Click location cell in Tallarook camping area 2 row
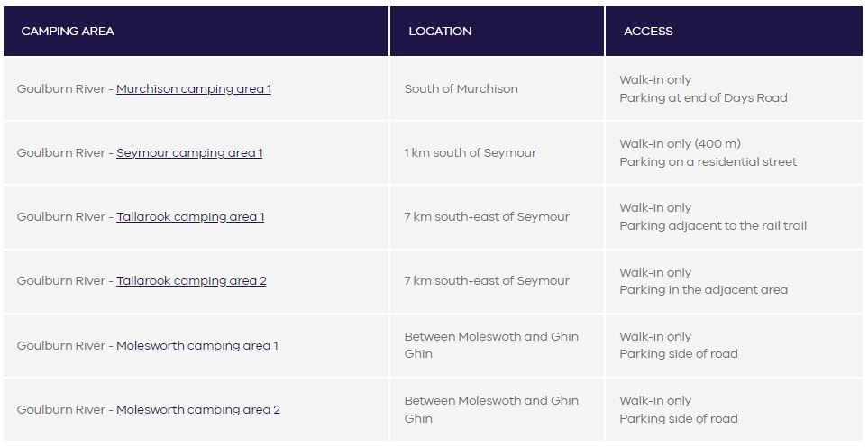Viewport: 868px width, 447px height. 487,281
